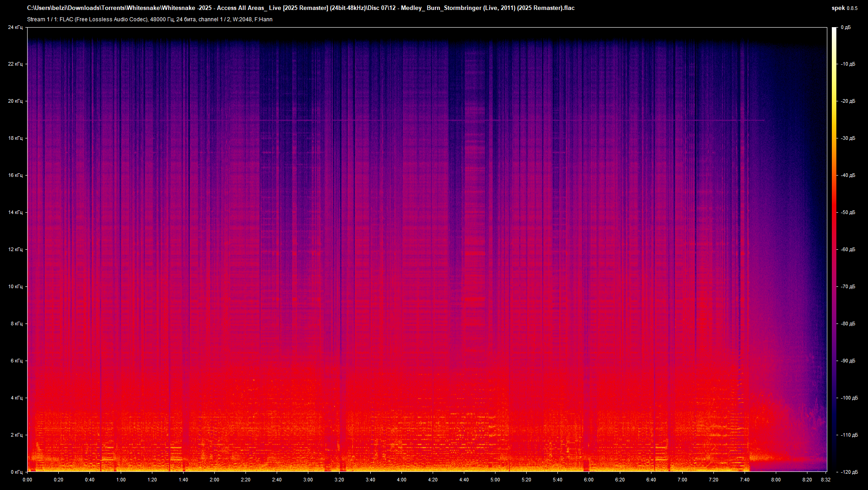
Task: Click the FLAC file path title text
Action: coord(301,8)
